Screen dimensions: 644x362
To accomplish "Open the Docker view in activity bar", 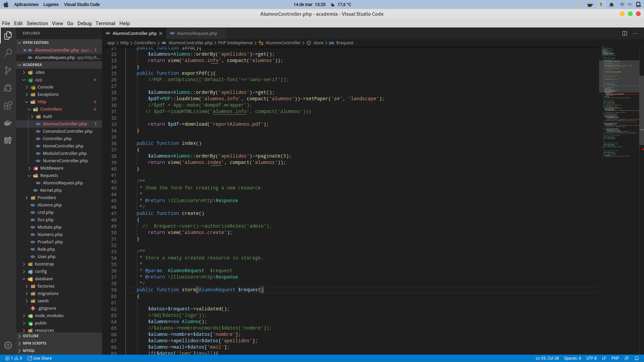I will 8,123.
